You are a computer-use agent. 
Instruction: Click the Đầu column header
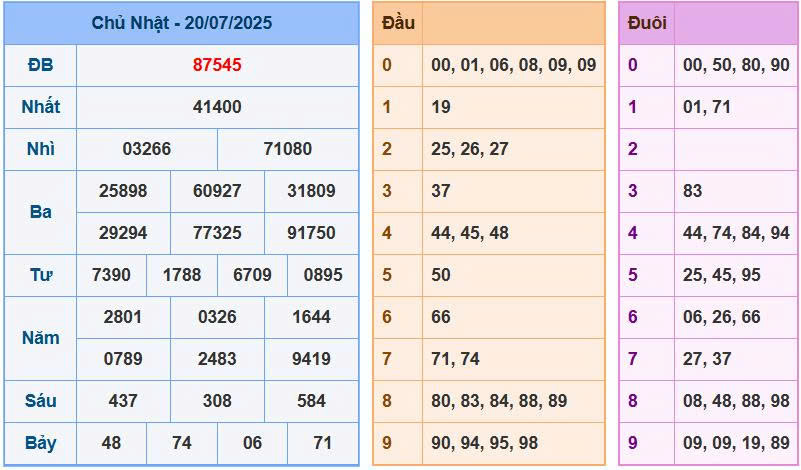(398, 23)
